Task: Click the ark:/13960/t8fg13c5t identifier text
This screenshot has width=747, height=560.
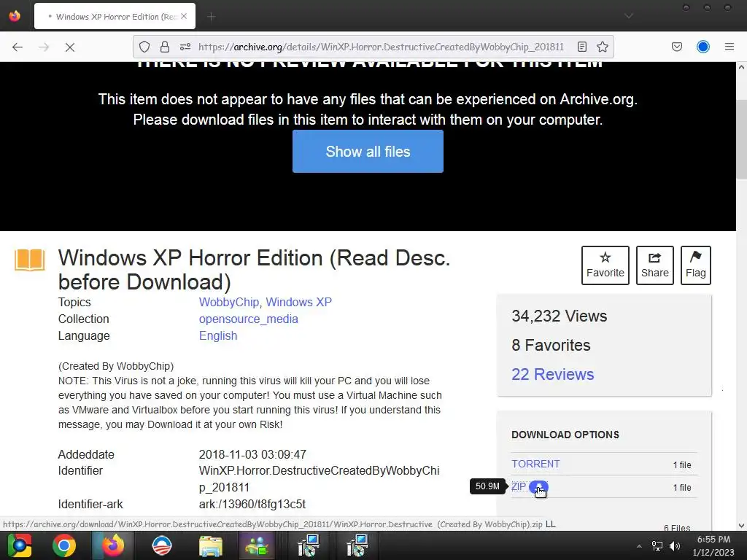Action: 252,504
